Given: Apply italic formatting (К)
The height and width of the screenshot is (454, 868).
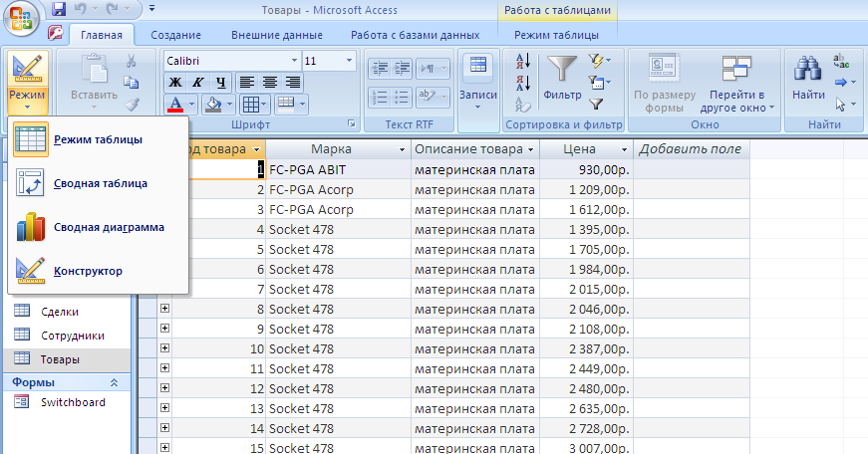Looking at the screenshot, I should point(197,83).
